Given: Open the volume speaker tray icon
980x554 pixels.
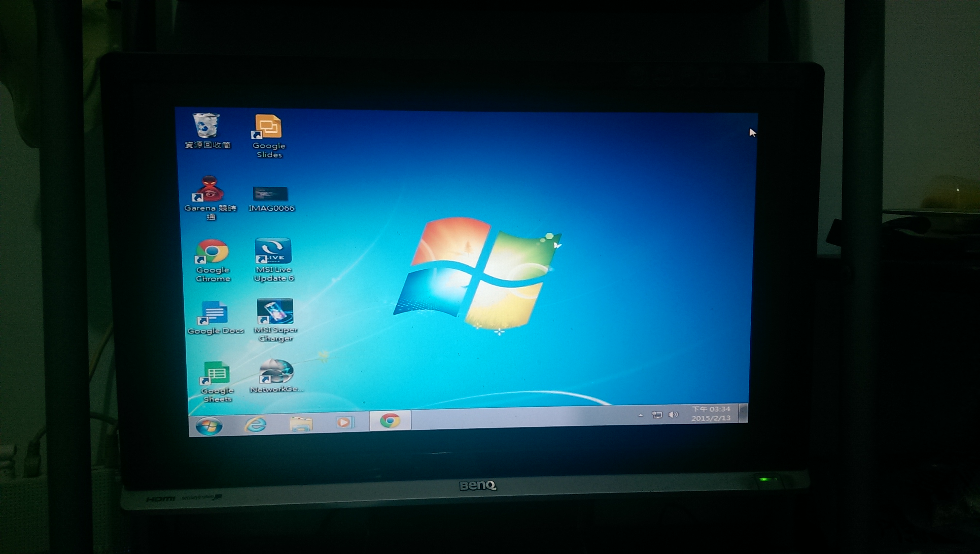Looking at the screenshot, I should pos(673,414).
